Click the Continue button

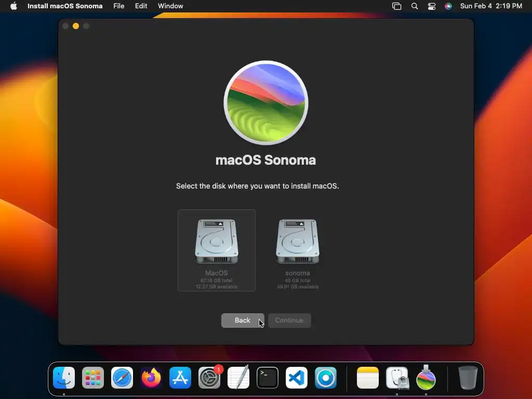tap(289, 320)
